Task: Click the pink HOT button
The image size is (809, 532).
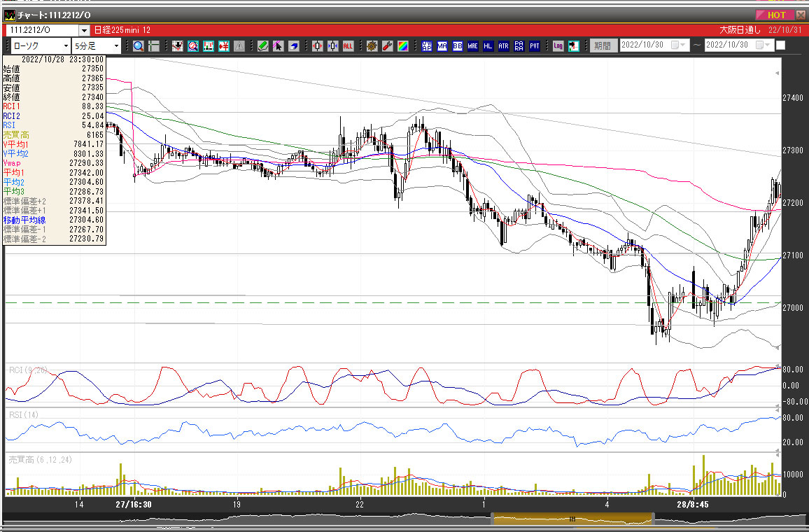Action: [x=775, y=15]
